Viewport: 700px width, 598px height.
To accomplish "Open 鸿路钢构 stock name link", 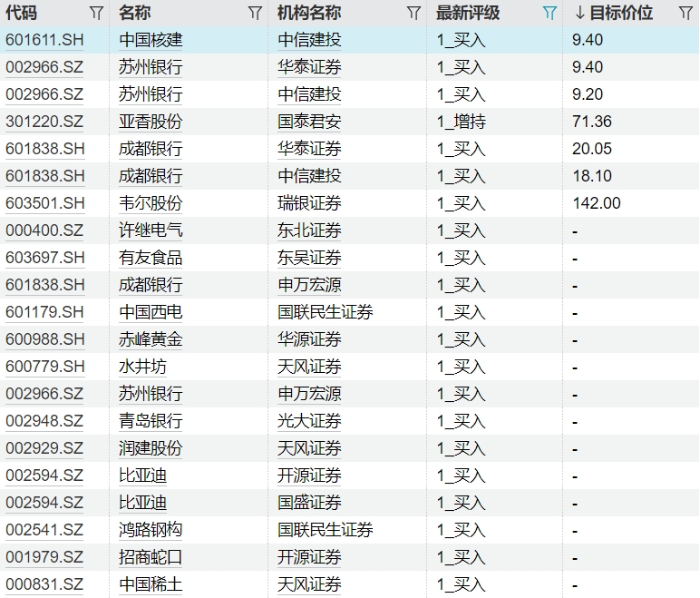I will (151, 531).
